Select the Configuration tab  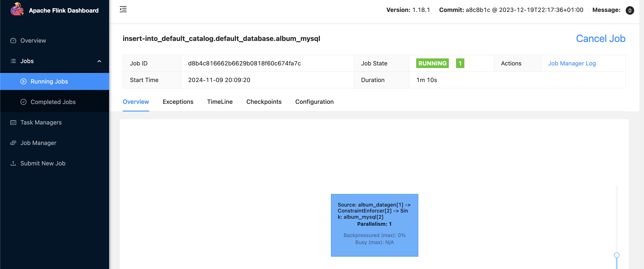[315, 101]
